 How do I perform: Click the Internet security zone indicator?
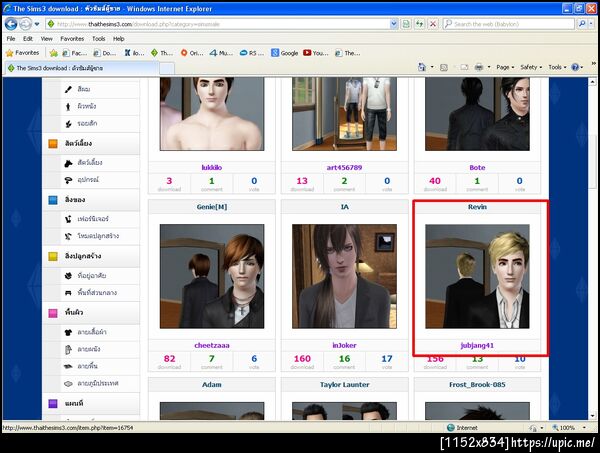[x=463, y=428]
